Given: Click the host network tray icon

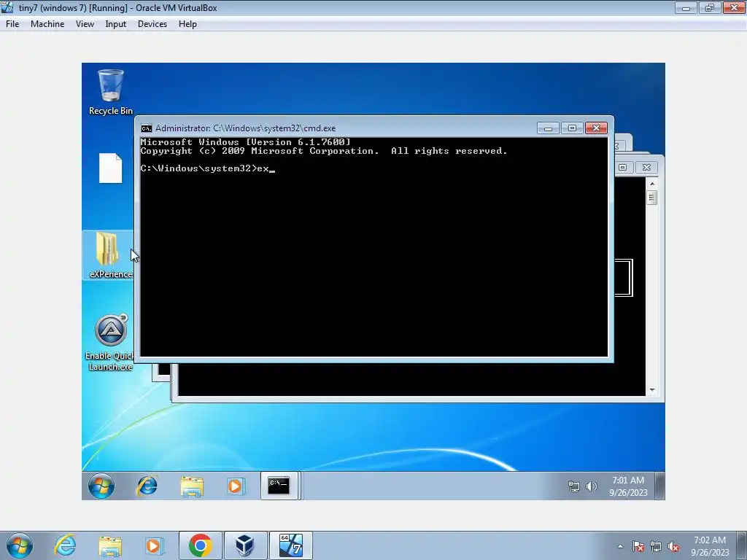Looking at the screenshot, I should pyautogui.click(x=656, y=546).
